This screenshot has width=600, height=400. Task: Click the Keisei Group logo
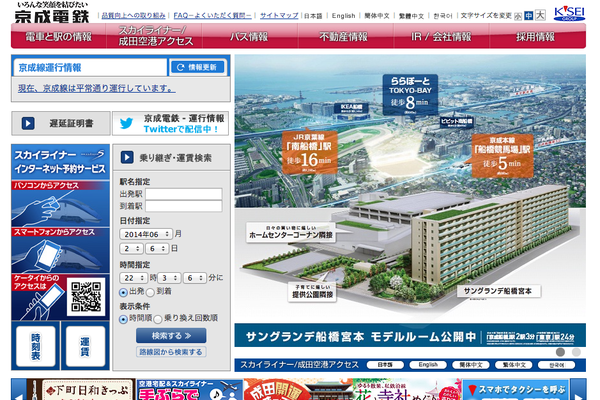click(x=569, y=13)
